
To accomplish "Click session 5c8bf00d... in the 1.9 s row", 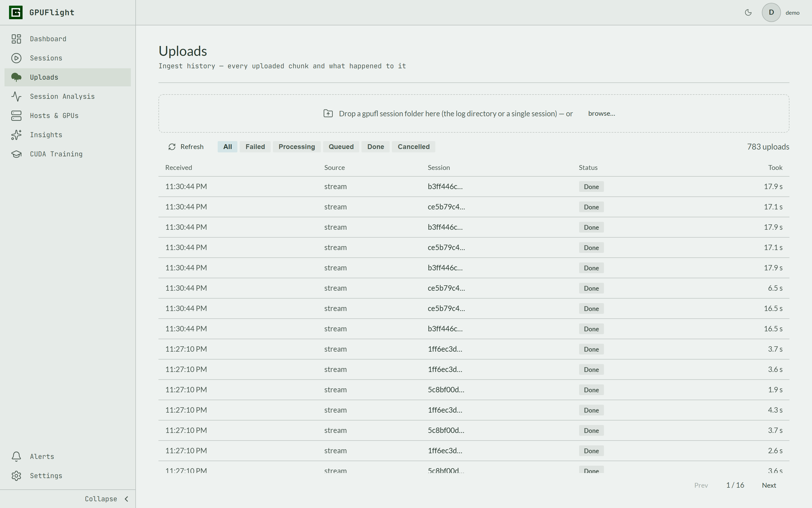I will pos(446,390).
